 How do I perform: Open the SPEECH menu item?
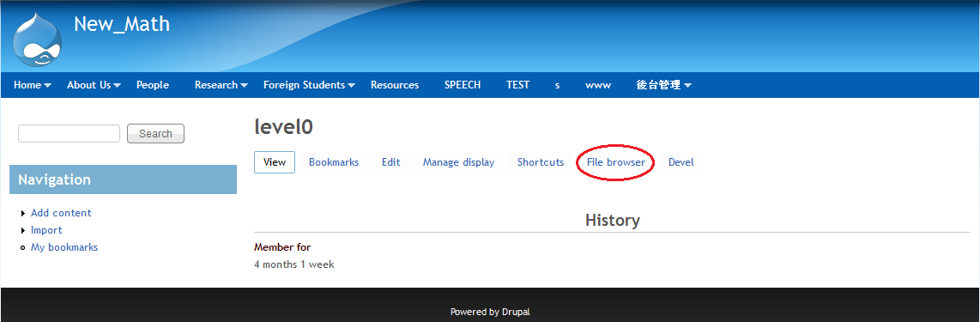point(463,85)
